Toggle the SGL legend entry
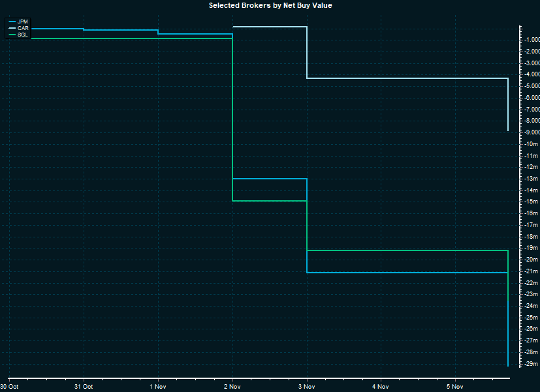 pyautogui.click(x=23, y=35)
